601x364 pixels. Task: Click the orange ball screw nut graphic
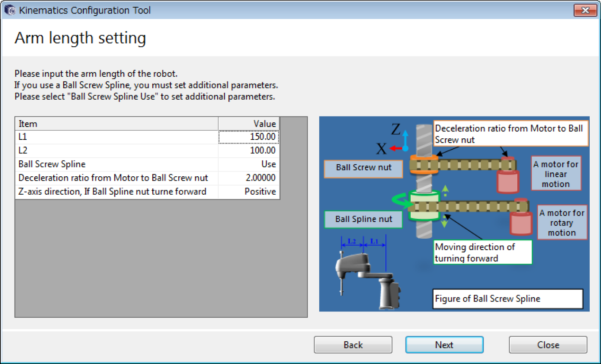pos(423,165)
